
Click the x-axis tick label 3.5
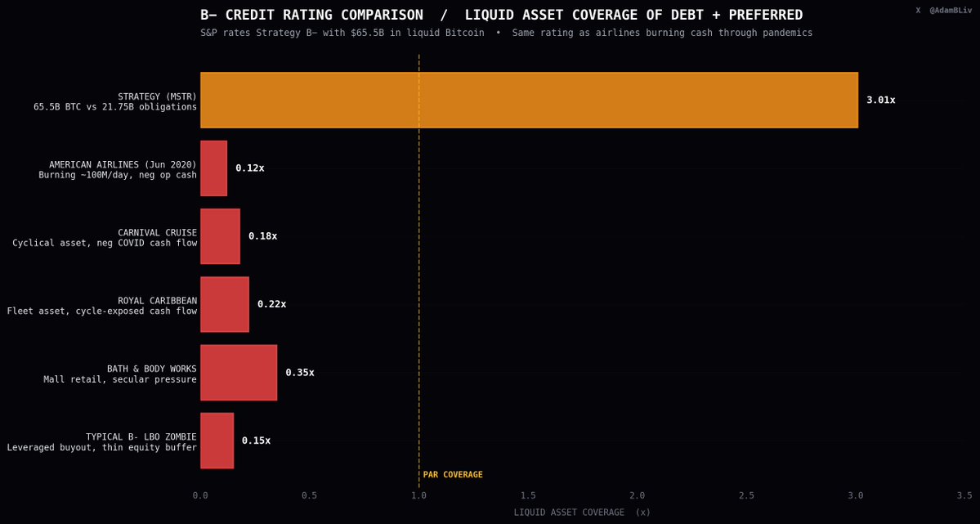964,495
